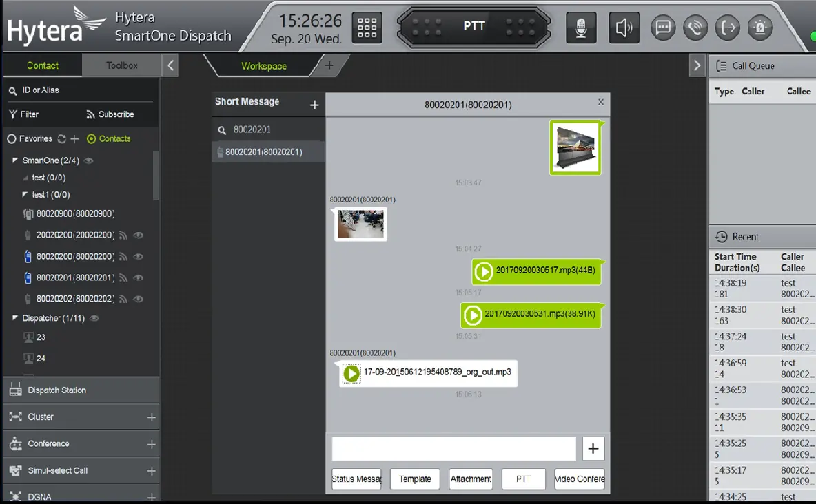Play the 2017092003051​7.mp3 audio message
This screenshot has width=816, height=504.
[x=484, y=271]
